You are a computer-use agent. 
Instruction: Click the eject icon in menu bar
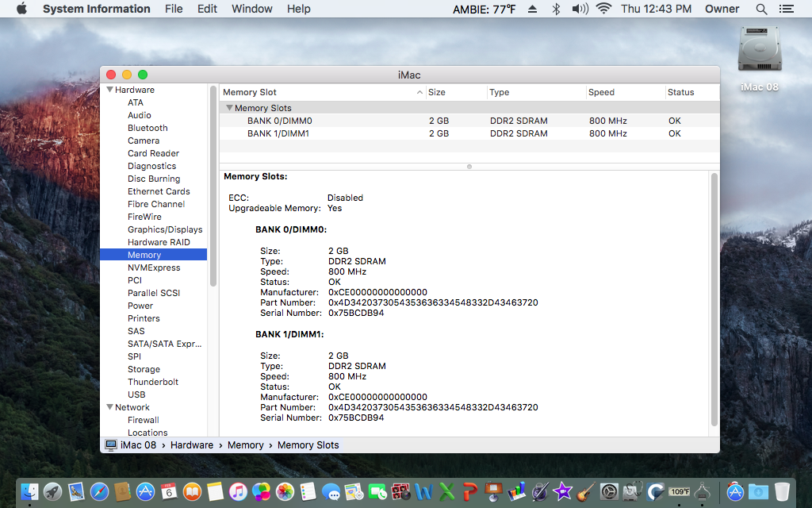tap(532, 9)
